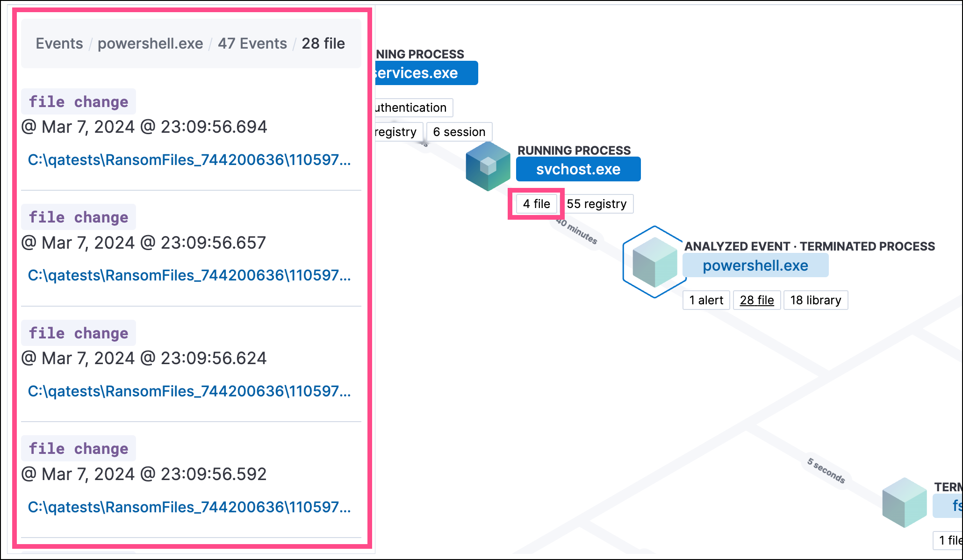963x560 pixels.
Task: Click the authentication events pill
Action: (412, 108)
